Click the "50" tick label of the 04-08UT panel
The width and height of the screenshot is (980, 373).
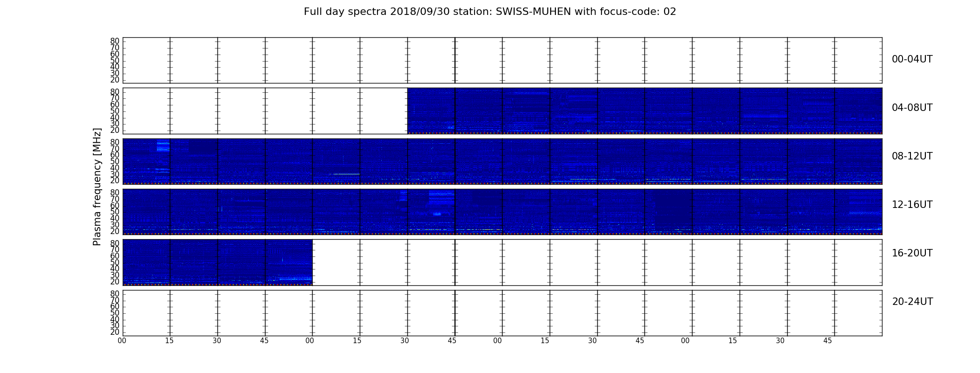tap(115, 111)
